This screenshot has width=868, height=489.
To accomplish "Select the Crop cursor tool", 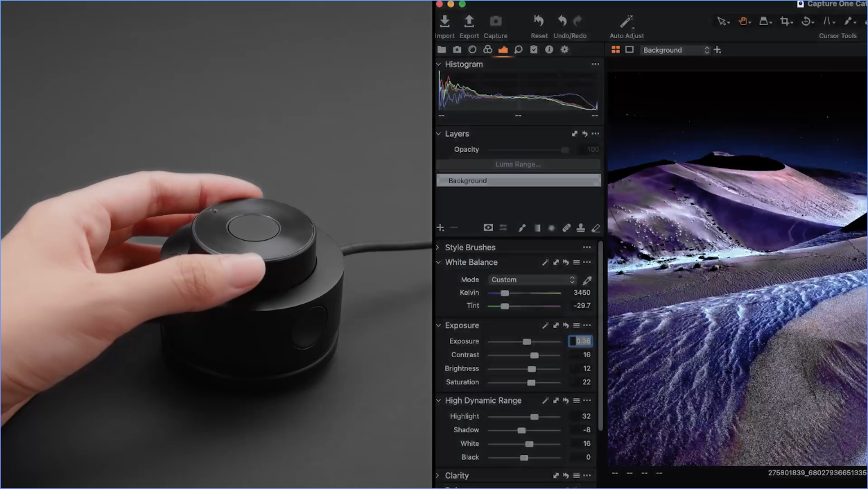I will pyautogui.click(x=785, y=22).
